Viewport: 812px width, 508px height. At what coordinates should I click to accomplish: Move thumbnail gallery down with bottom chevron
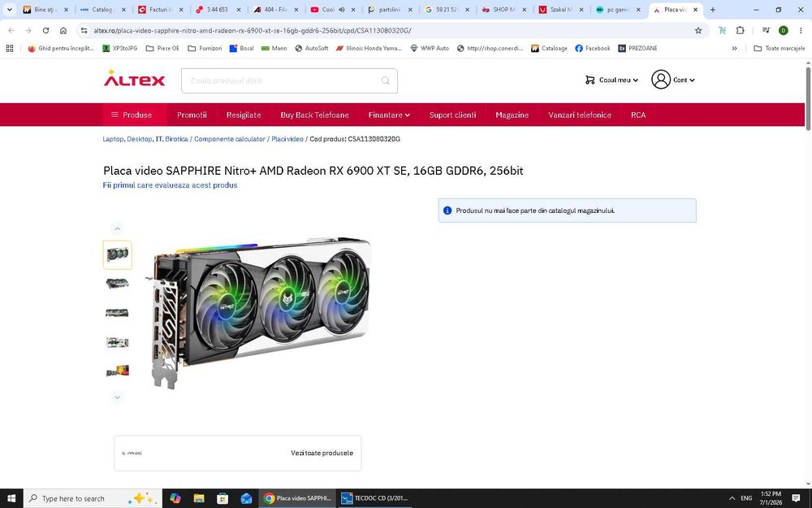(117, 397)
